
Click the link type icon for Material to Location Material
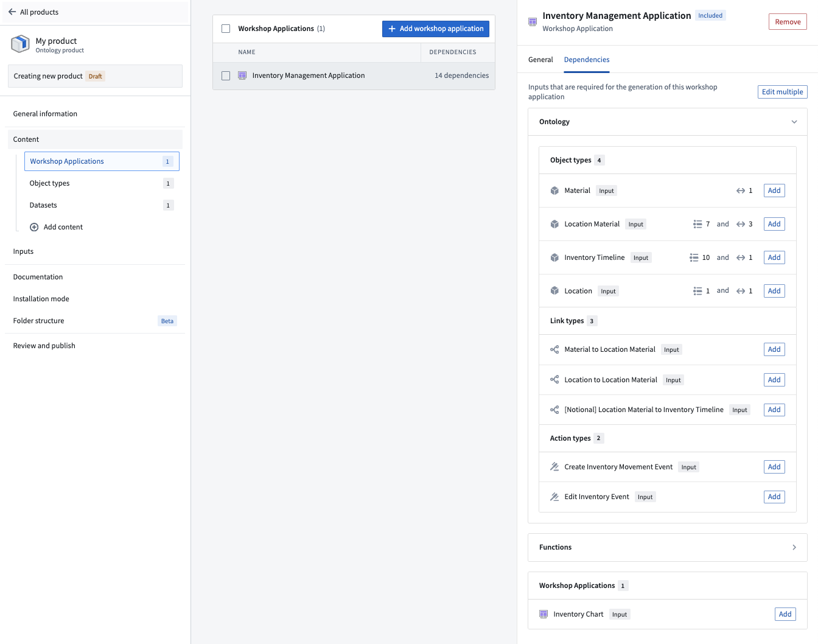click(x=554, y=349)
